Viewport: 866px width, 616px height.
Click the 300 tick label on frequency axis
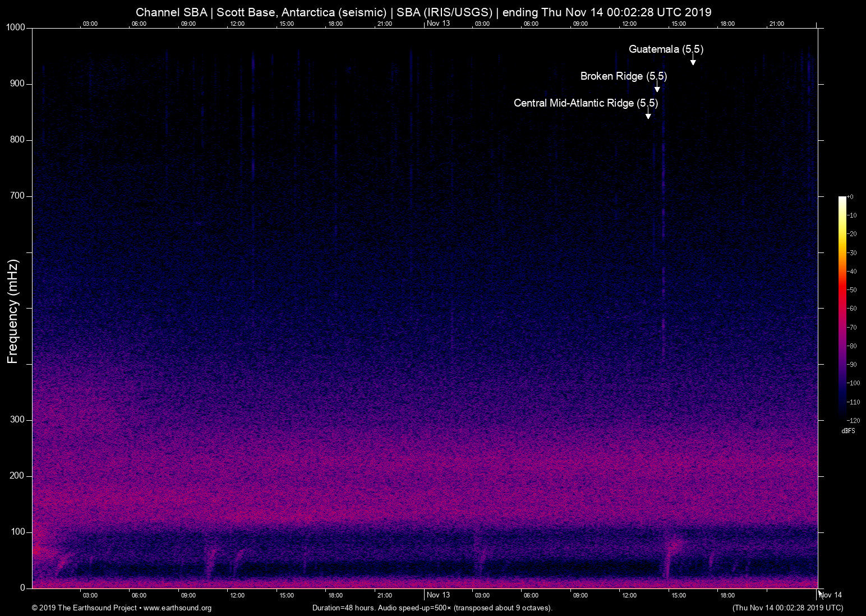click(17, 420)
